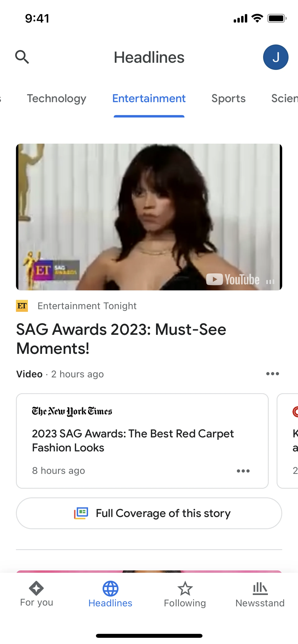This screenshot has width=298, height=644.
Task: Tap the Full Coverage icon
Action: point(81,513)
